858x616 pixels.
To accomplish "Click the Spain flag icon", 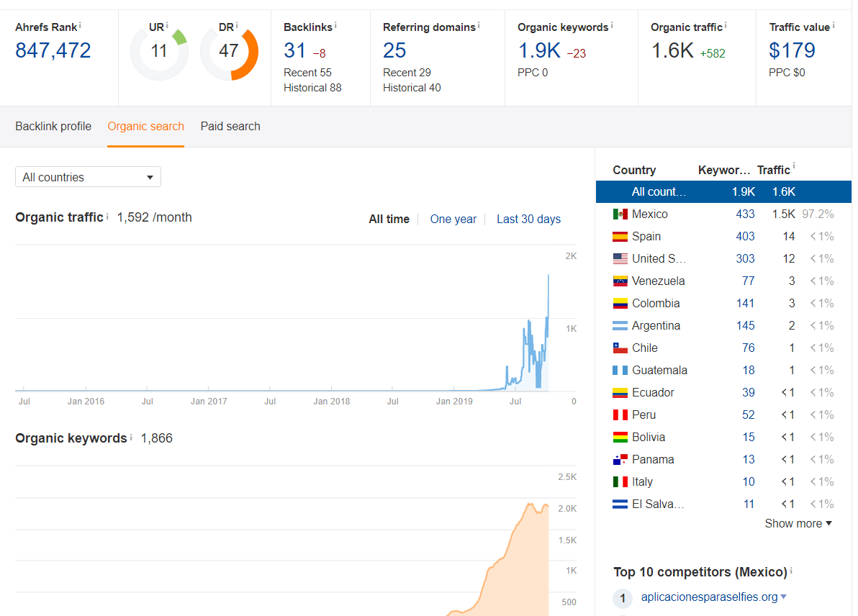I will click(620, 236).
